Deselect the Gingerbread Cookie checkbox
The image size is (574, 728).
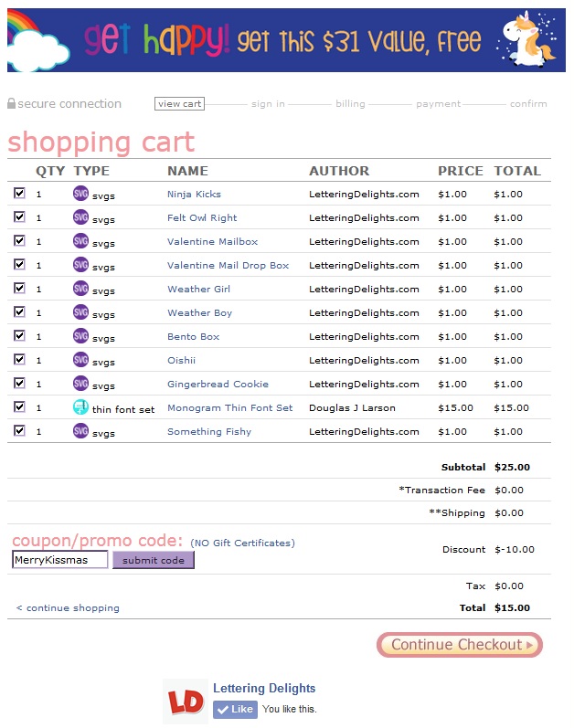pyautogui.click(x=19, y=384)
